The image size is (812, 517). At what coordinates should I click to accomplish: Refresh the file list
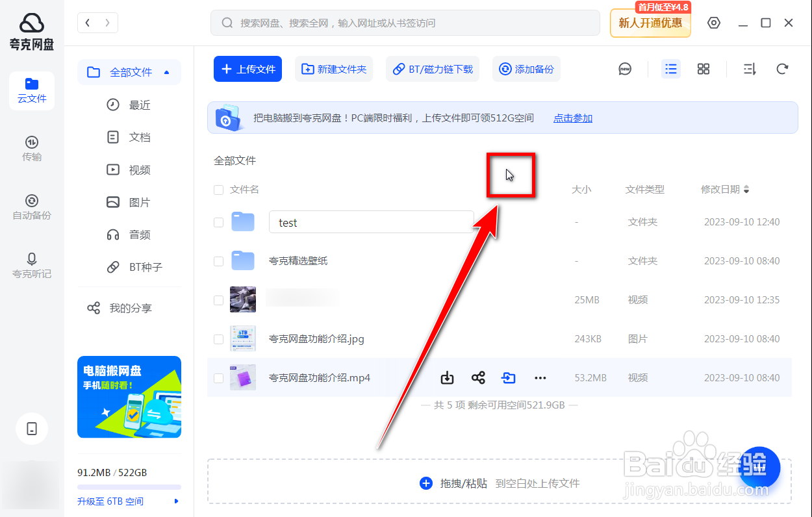(782, 68)
